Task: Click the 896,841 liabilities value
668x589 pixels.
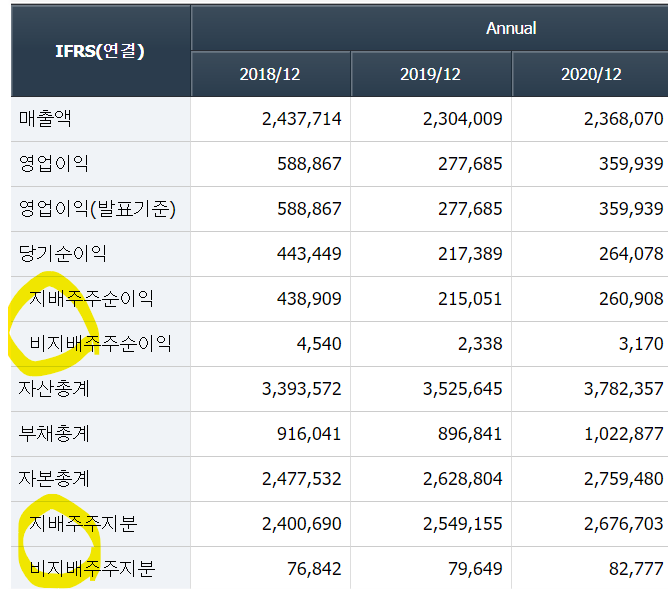Action: click(470, 434)
